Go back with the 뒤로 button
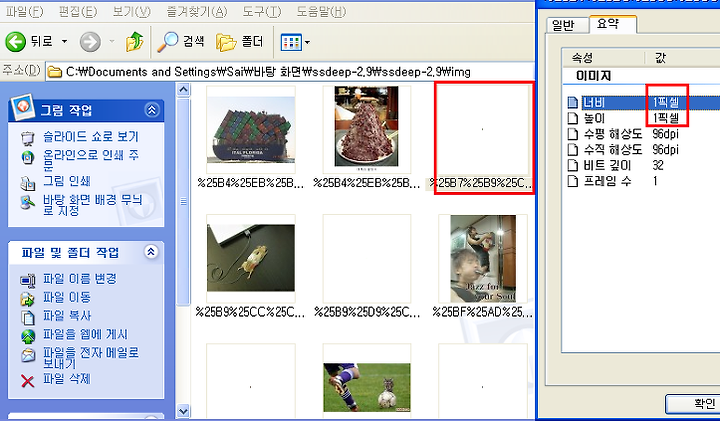Image resolution: width=720 pixels, height=421 pixels. coord(29,42)
